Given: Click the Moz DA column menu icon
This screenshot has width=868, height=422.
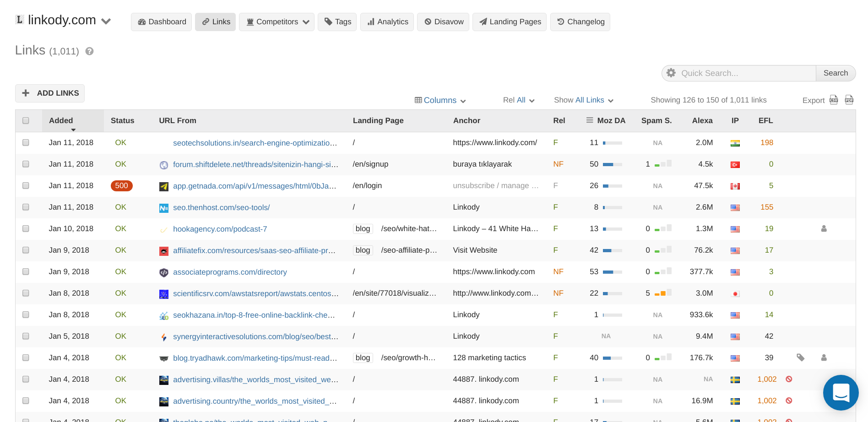Looking at the screenshot, I should click(590, 120).
